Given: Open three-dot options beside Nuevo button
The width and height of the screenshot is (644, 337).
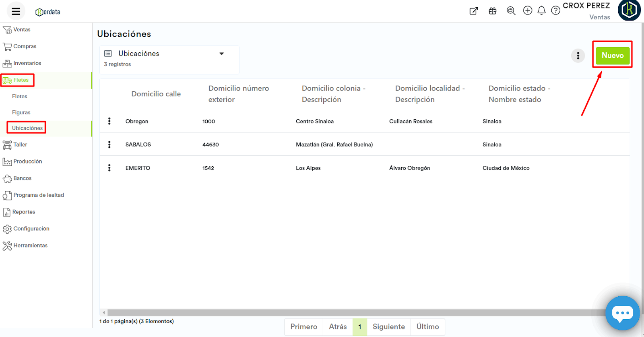Looking at the screenshot, I should [578, 56].
